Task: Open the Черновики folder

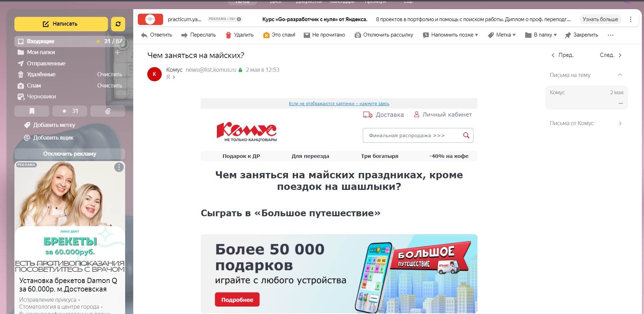Action: coord(41,96)
